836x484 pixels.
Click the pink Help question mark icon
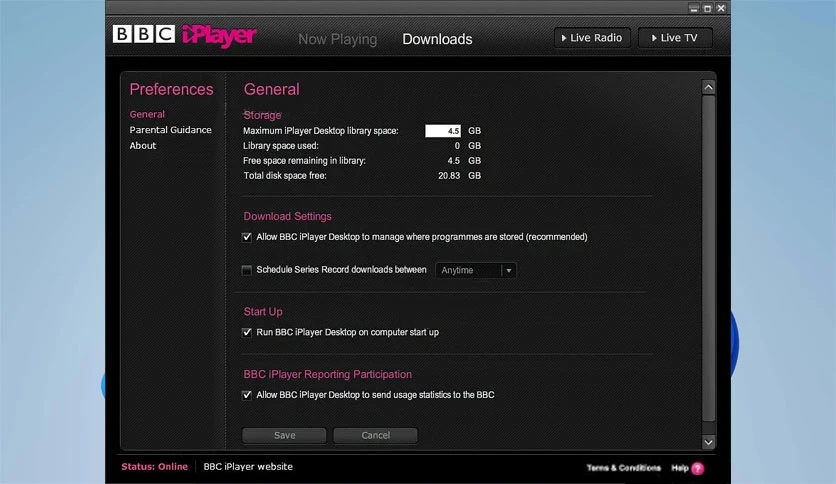coord(697,468)
